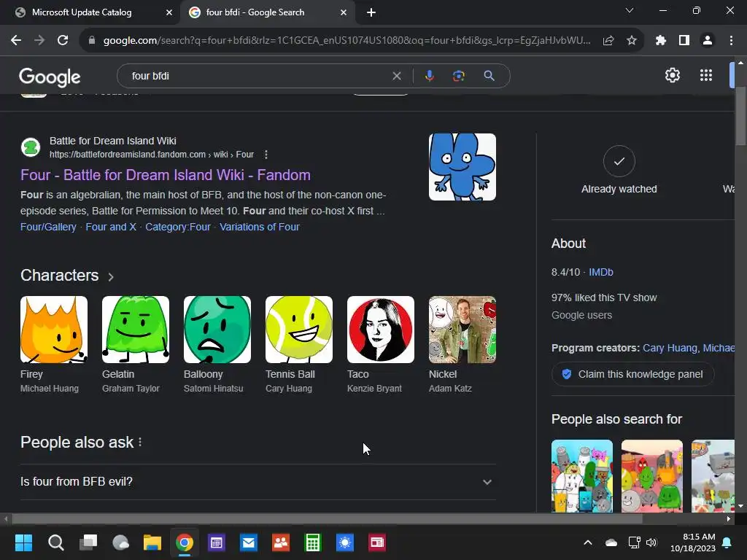The image size is (747, 560).
Task: Open Chrome three-dot menu
Action: pyautogui.click(x=731, y=41)
